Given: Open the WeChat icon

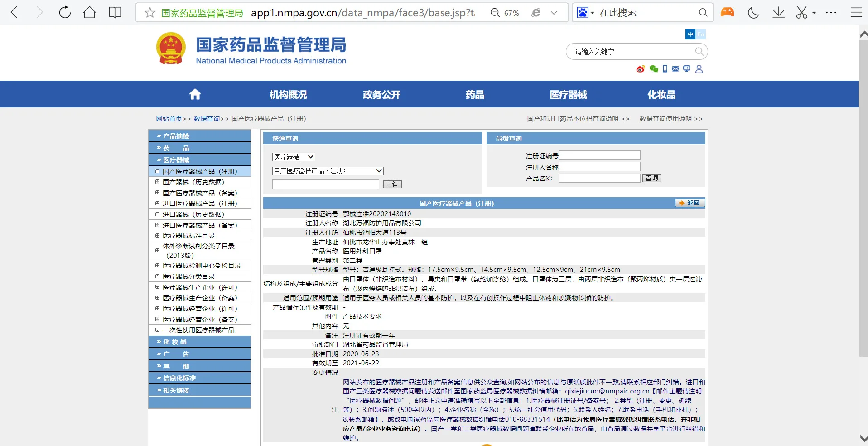Looking at the screenshot, I should pos(653,69).
